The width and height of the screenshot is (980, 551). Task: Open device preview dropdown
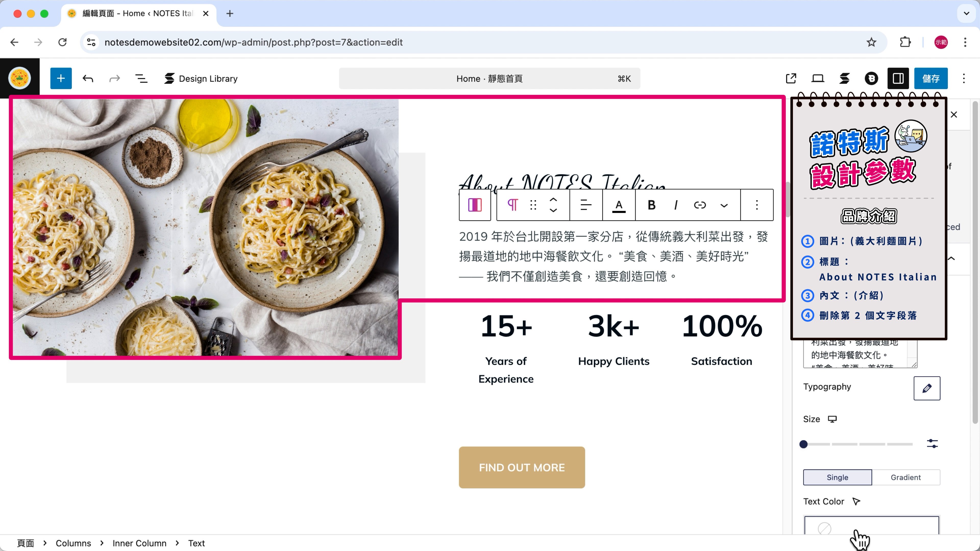817,78
